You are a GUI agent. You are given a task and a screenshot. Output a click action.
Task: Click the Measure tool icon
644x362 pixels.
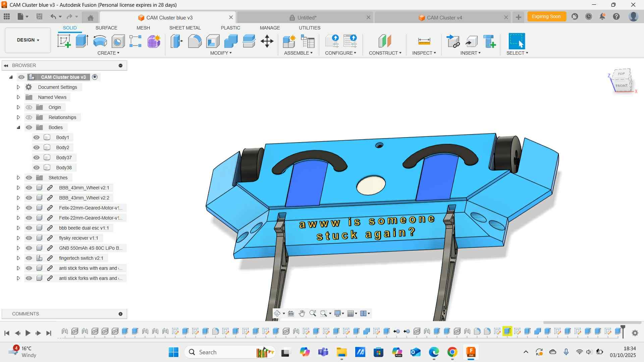(x=424, y=41)
